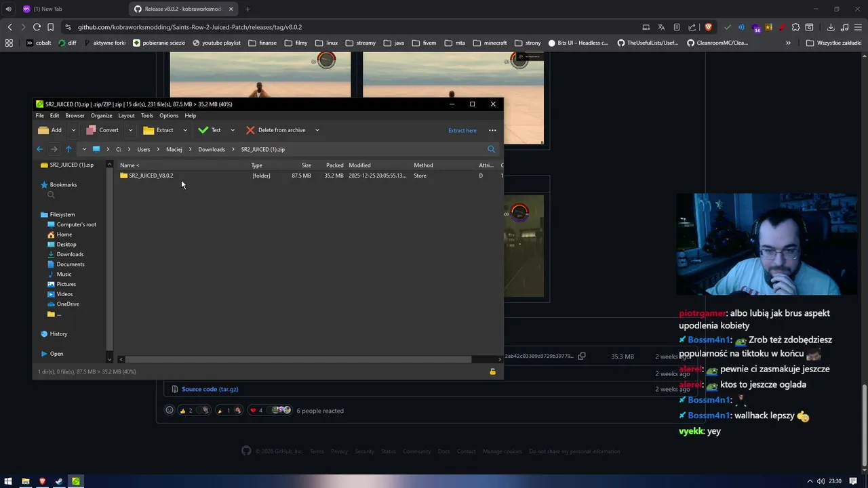Click the bookmark page icon in address bar

[50, 27]
